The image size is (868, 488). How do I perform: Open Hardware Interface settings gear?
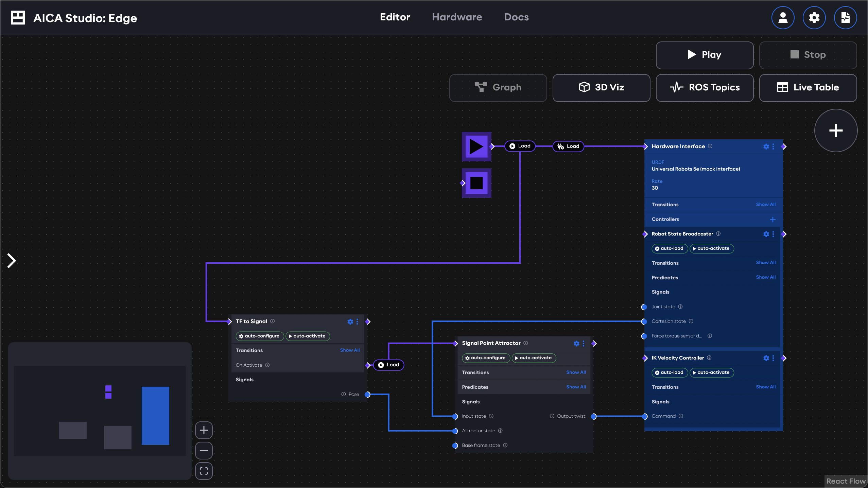pos(766,146)
